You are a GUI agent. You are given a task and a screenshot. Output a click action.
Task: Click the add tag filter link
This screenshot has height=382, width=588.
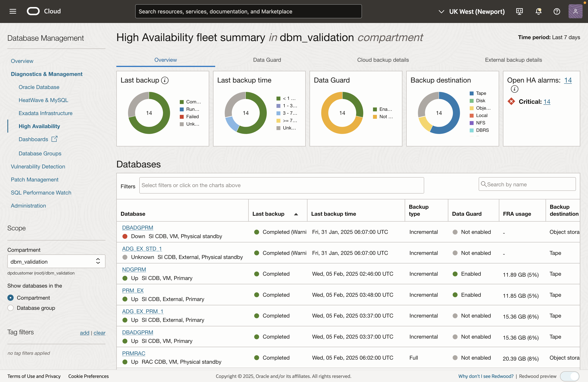coord(84,333)
